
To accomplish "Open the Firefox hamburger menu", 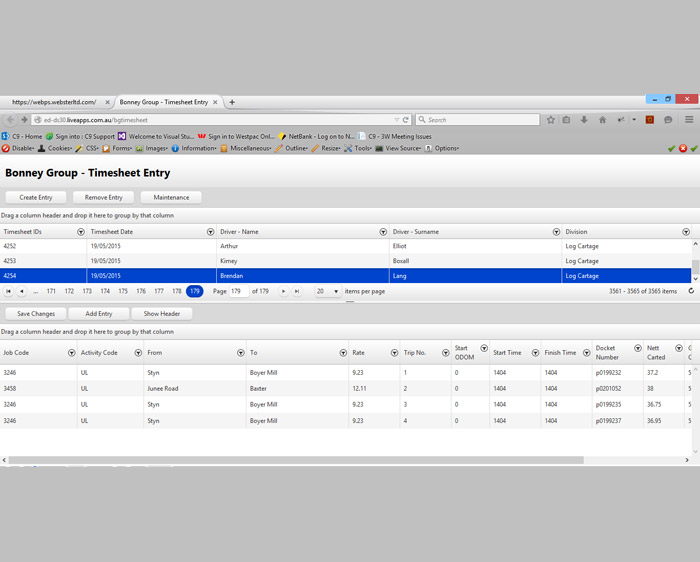I will tap(689, 120).
